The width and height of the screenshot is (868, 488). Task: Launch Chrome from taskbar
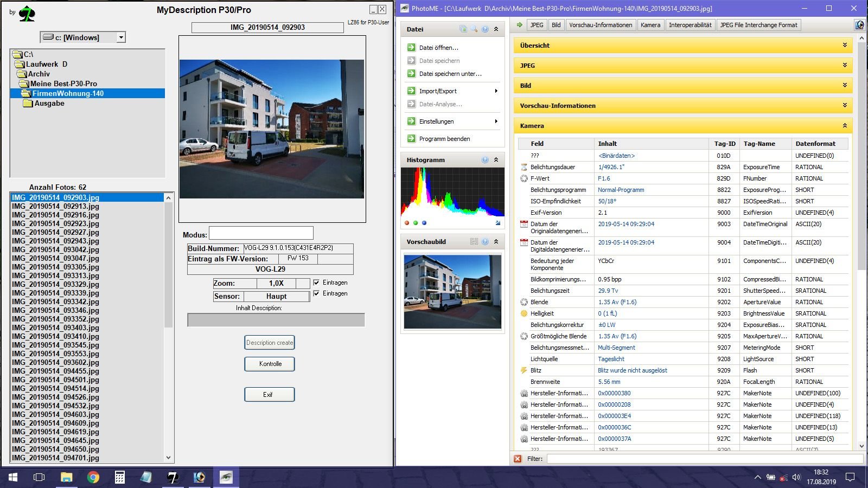[93, 477]
